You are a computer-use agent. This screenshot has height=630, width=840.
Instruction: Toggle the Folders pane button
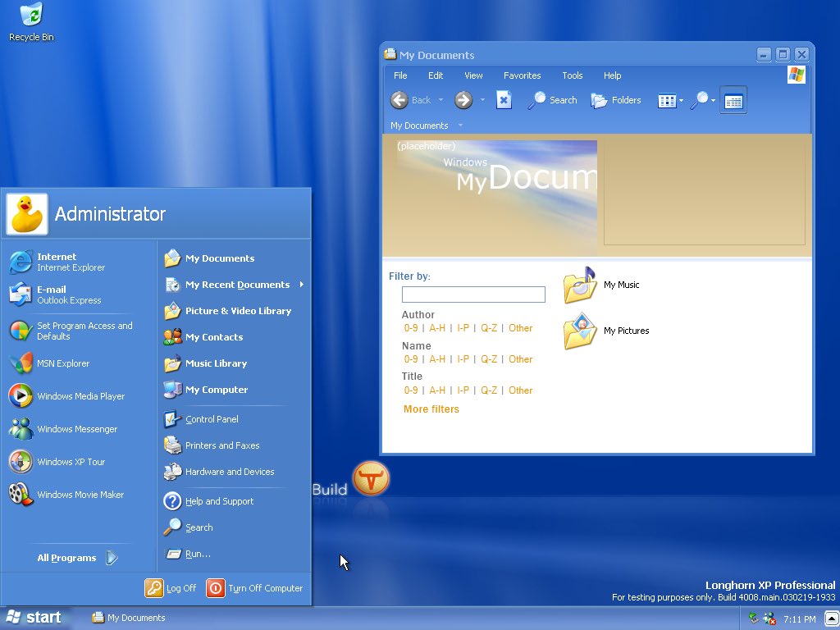pyautogui.click(x=615, y=100)
